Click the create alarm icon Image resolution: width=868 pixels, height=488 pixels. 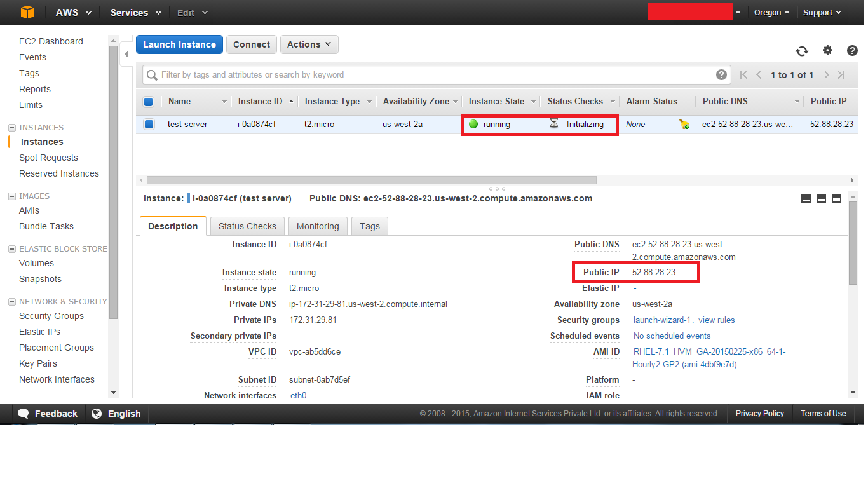(684, 125)
